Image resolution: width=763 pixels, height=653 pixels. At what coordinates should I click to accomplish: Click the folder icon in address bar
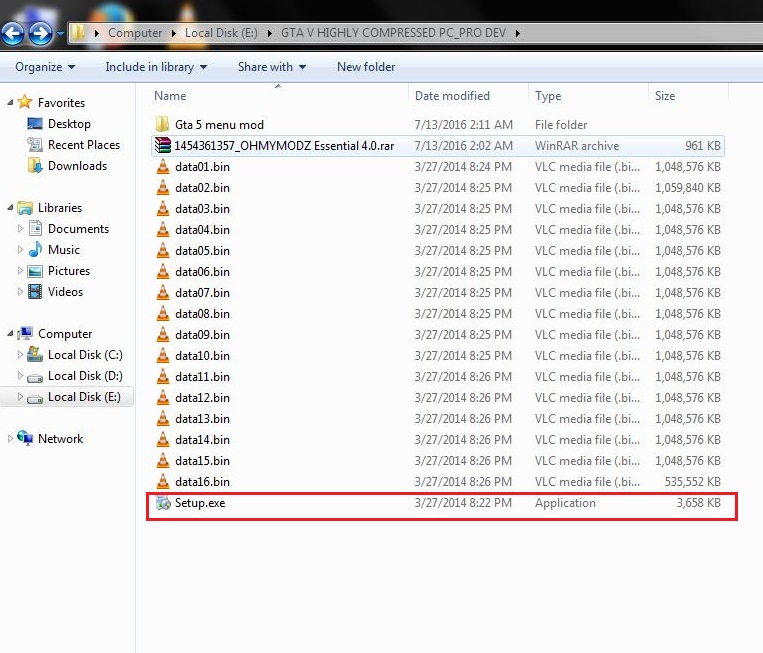tap(78, 33)
